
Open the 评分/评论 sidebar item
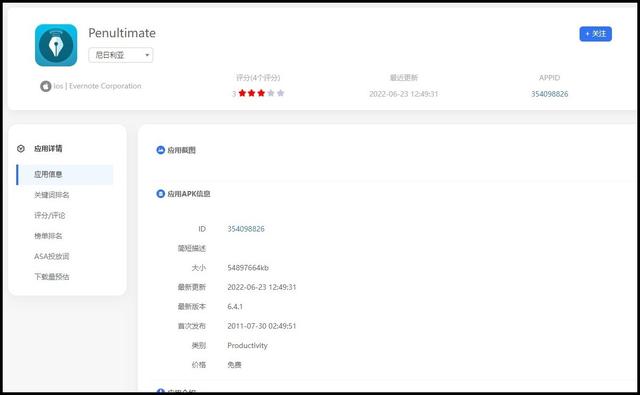pos(49,215)
